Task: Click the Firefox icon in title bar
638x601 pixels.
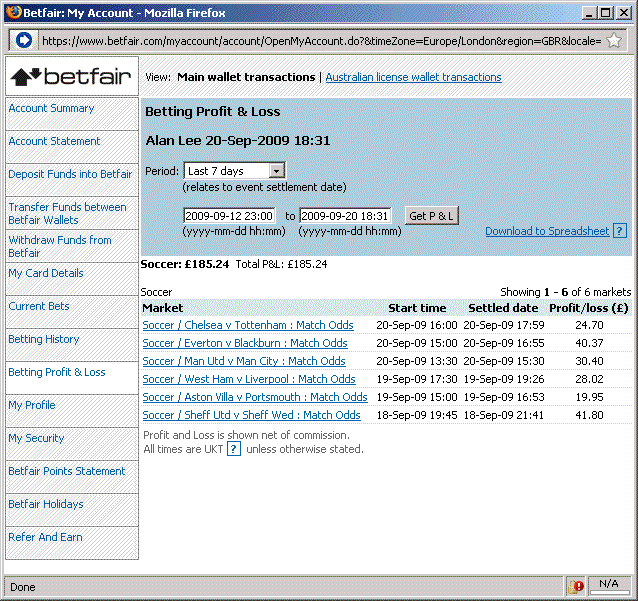Action: tap(13, 12)
